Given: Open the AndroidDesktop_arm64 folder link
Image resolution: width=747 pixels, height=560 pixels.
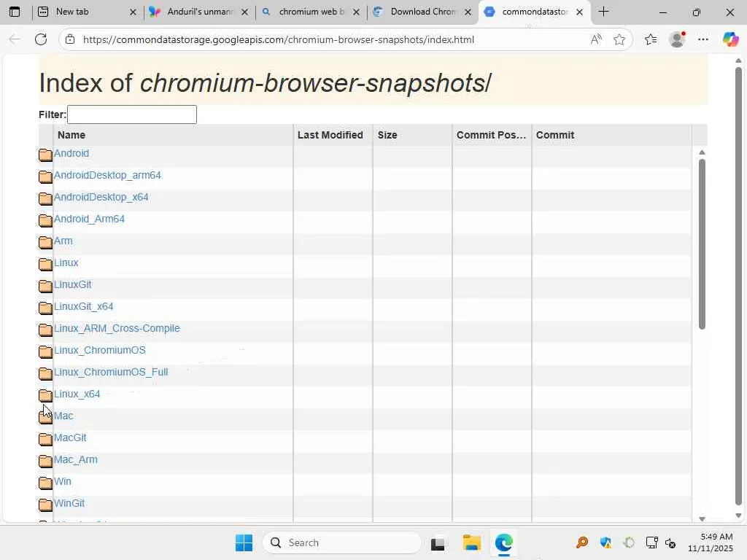Looking at the screenshot, I should [107, 175].
